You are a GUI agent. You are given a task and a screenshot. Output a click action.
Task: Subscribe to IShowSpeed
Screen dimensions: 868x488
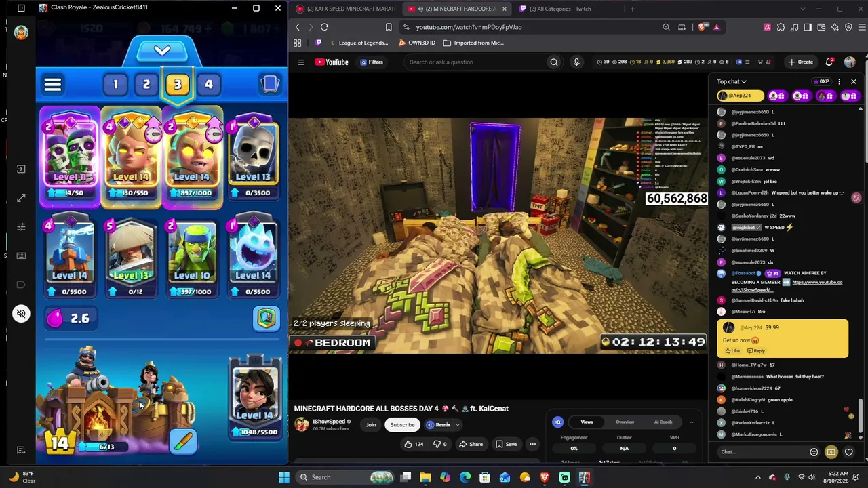tap(402, 425)
